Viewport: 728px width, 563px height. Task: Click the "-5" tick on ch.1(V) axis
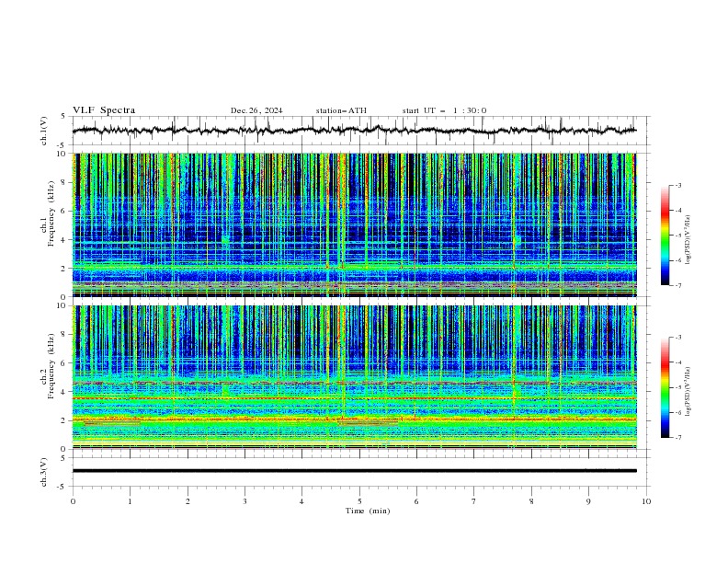point(63,145)
